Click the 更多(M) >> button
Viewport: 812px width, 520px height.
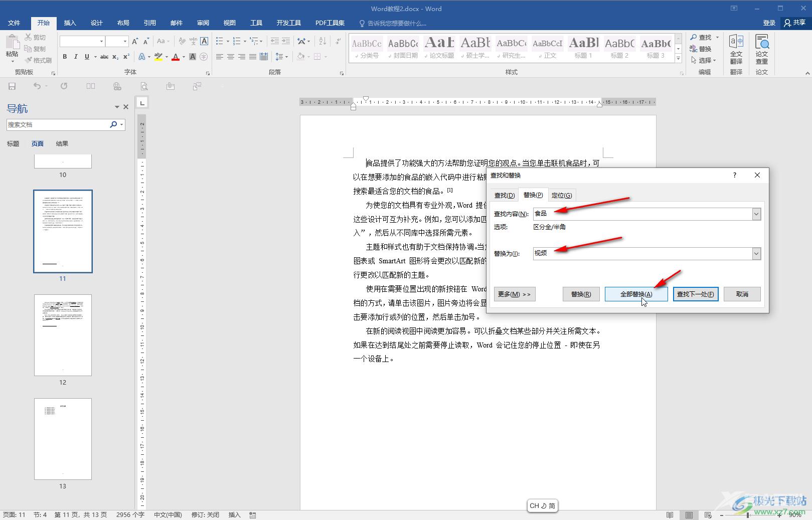coord(515,294)
